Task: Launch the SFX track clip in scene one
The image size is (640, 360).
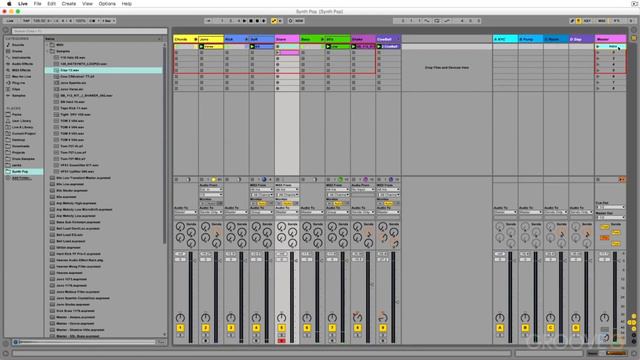Action: (x=328, y=47)
